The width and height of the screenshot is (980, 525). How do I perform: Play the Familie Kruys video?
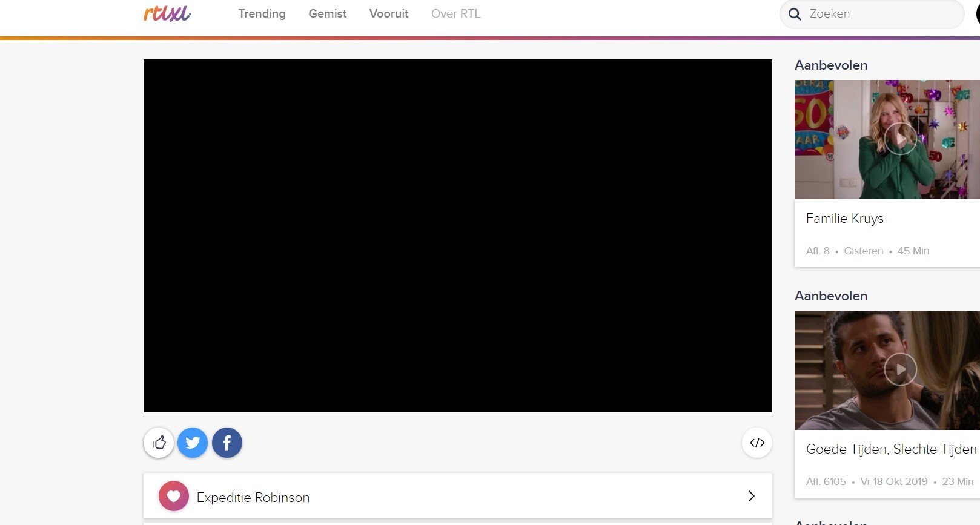pyautogui.click(x=901, y=139)
